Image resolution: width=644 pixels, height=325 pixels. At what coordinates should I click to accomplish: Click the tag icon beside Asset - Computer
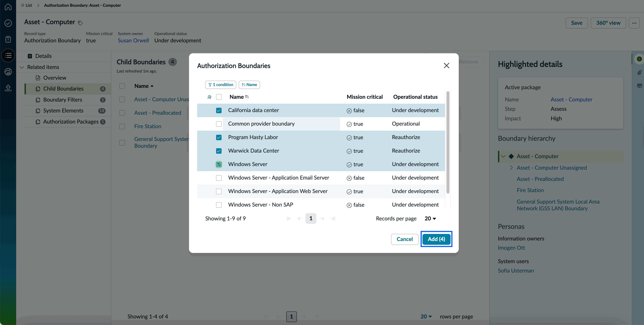click(80, 23)
